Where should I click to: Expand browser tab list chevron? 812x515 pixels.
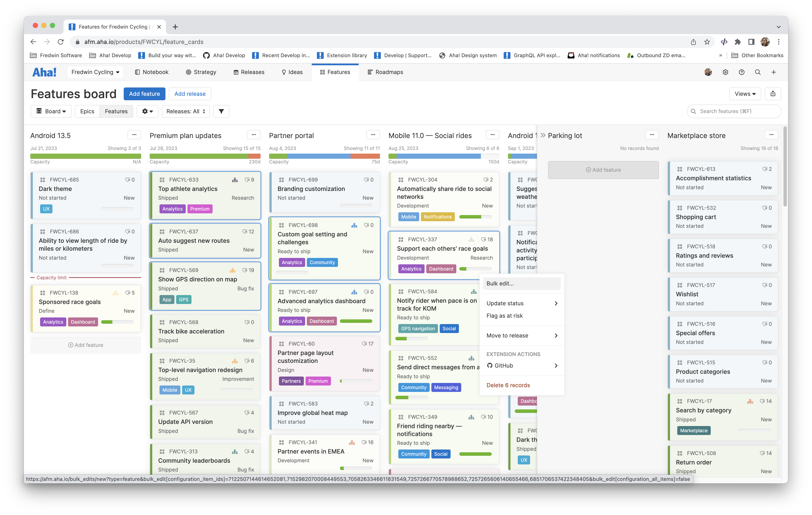click(x=779, y=27)
